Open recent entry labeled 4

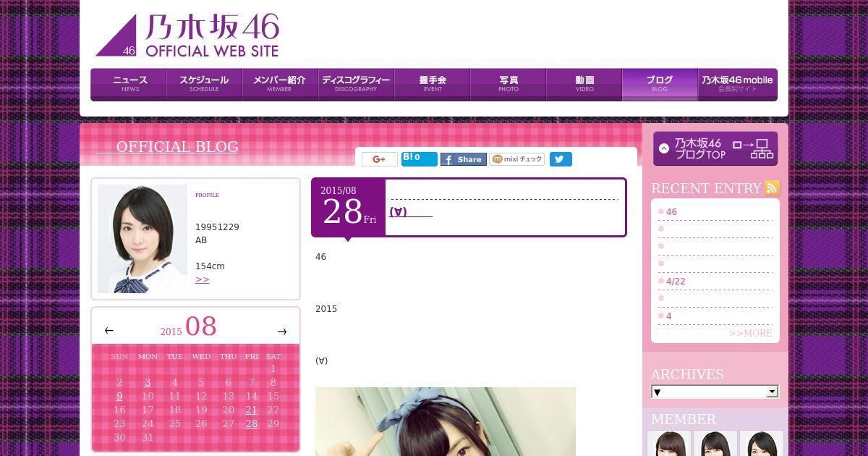click(x=668, y=316)
